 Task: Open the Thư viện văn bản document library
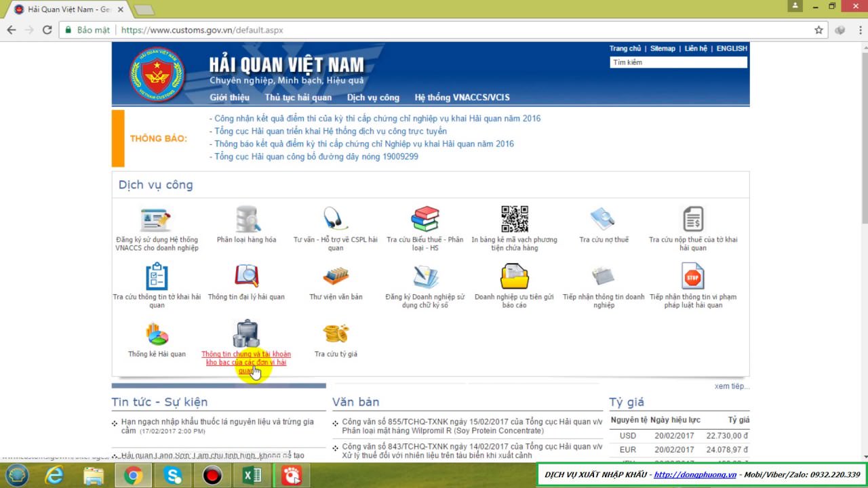click(335, 274)
